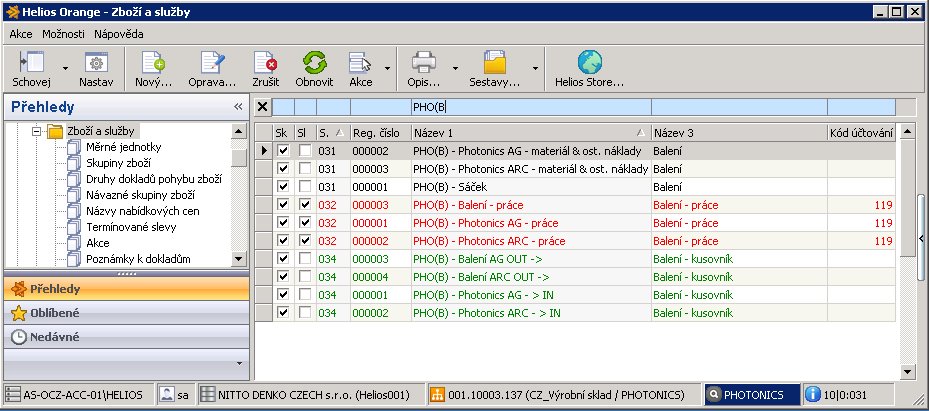Open the Schovej dropdown arrow
This screenshot has width=929, height=411.
click(65, 68)
